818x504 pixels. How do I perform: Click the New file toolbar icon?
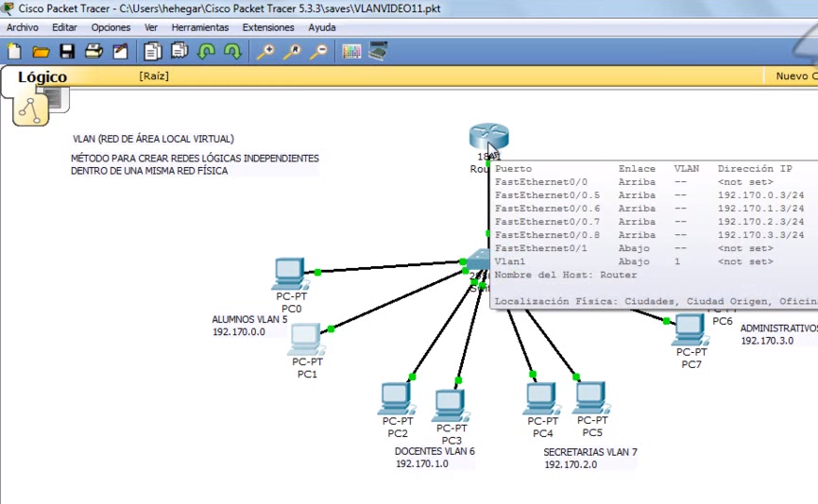click(x=14, y=51)
